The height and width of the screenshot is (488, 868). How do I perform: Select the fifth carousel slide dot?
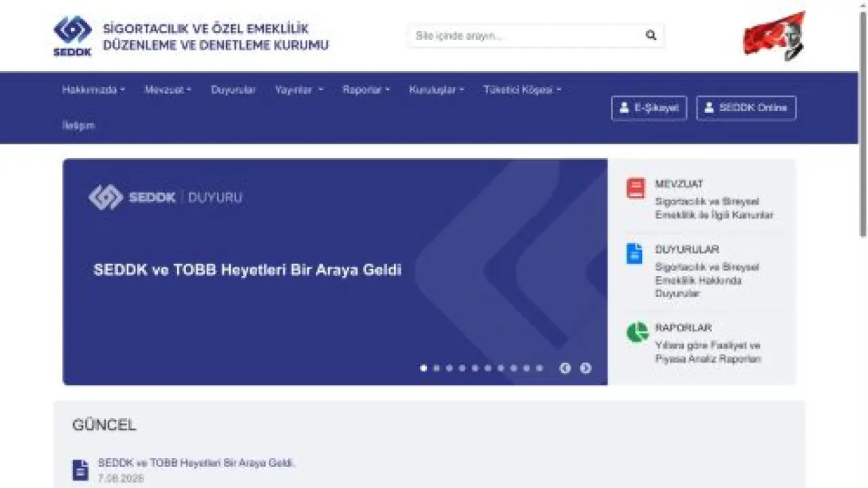pos(475,368)
